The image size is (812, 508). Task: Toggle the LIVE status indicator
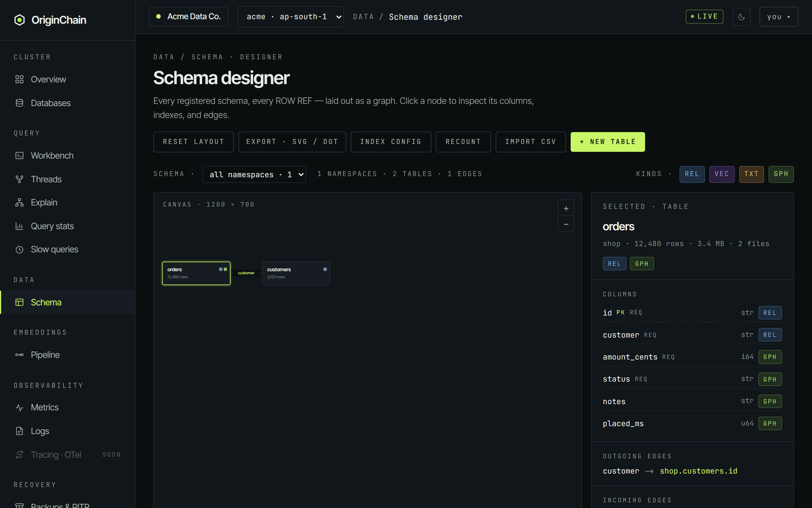(704, 17)
